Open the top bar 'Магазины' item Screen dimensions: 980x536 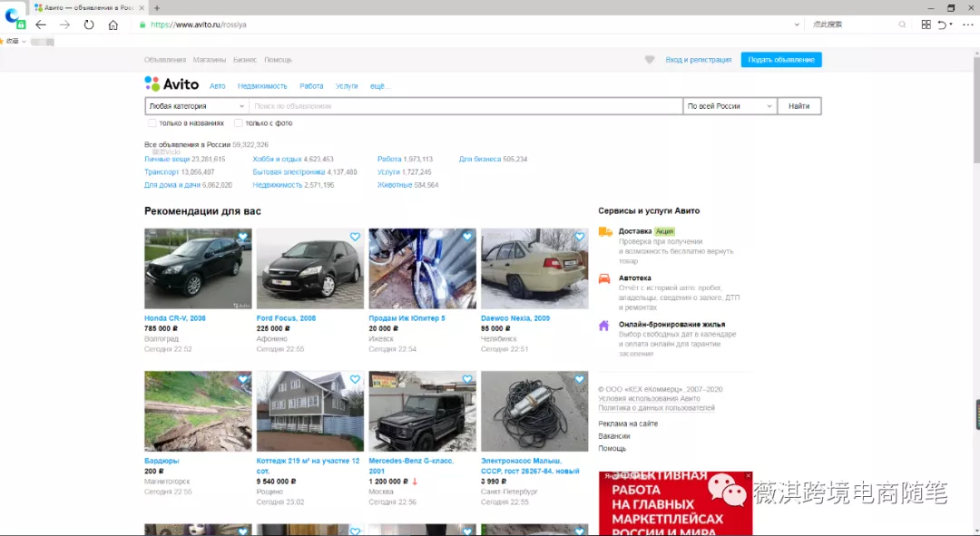(210, 60)
